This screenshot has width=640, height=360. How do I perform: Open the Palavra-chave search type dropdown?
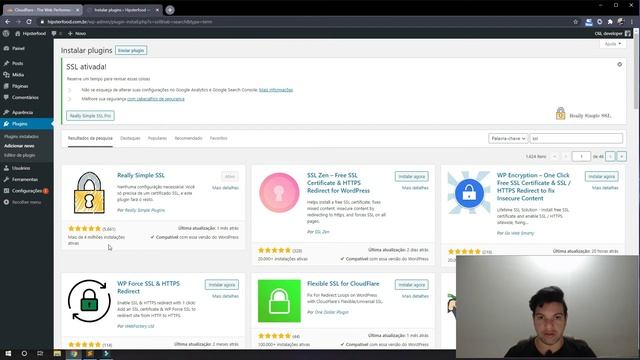(508, 139)
